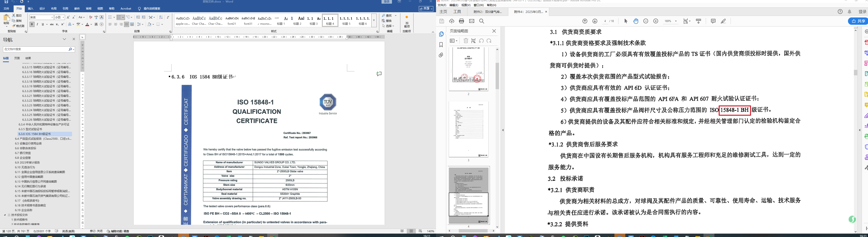The width and height of the screenshot is (868, 237).
Task: Click the email envelope icon in Acrobat
Action: (472, 21)
